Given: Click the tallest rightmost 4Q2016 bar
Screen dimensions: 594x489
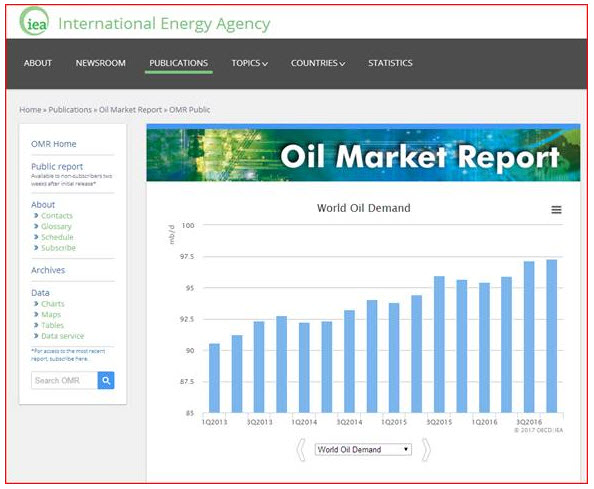Looking at the screenshot, I should [552, 336].
